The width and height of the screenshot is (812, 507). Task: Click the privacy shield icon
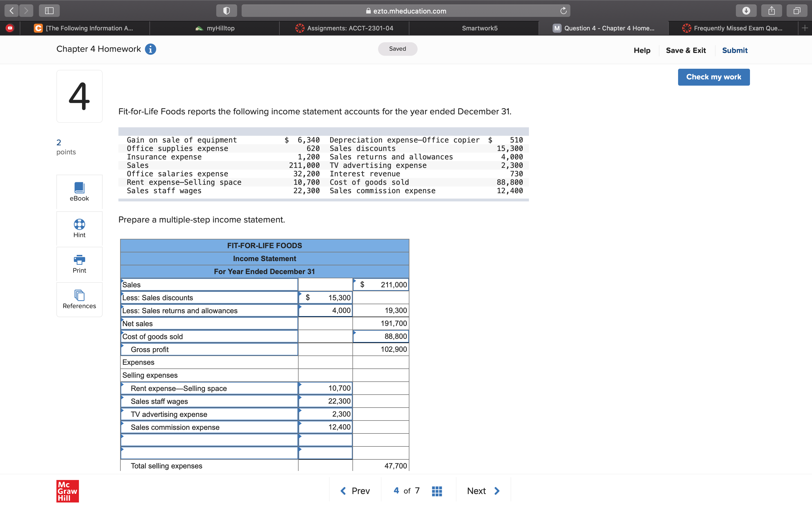point(226,11)
